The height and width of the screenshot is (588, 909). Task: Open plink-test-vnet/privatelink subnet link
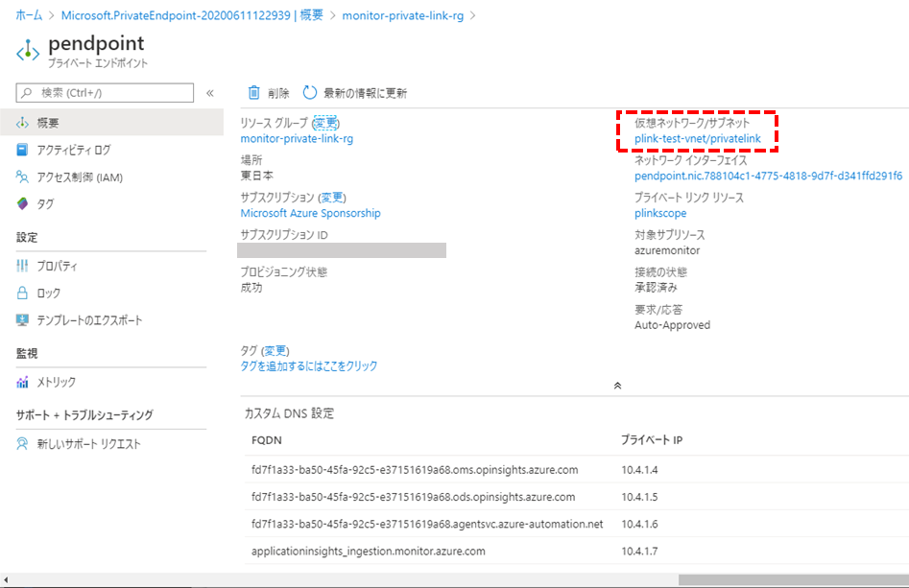coord(698,138)
